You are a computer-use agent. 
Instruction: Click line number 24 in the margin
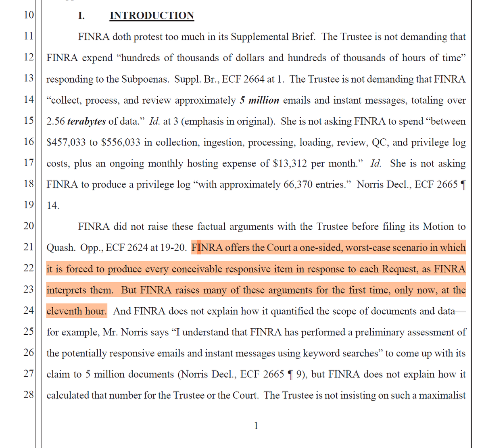pos(29,310)
